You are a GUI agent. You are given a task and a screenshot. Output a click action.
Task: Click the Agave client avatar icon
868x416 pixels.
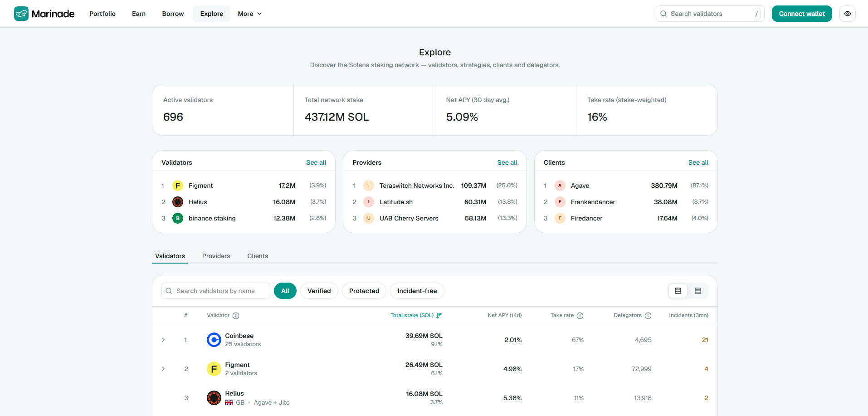pos(560,186)
